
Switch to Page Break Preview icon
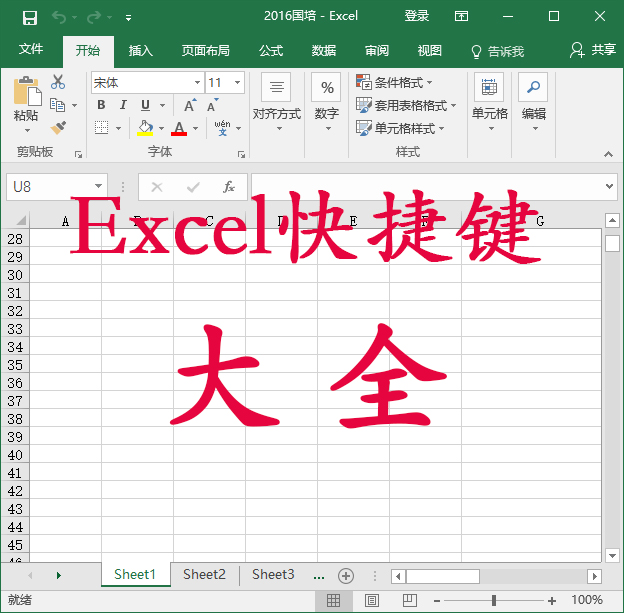coord(410,600)
